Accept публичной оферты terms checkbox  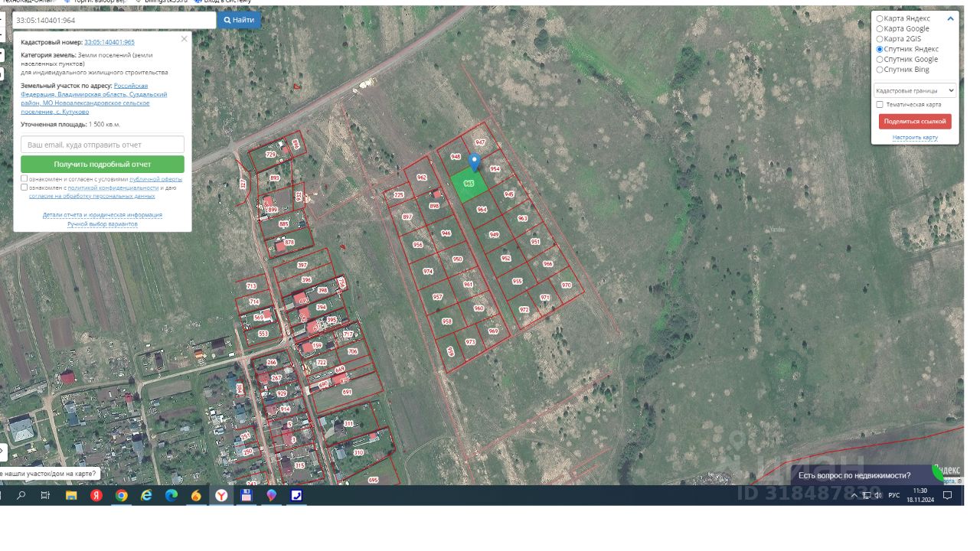(24, 178)
